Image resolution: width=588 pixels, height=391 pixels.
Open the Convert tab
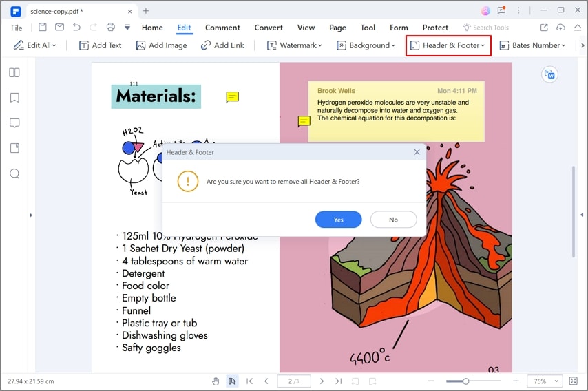click(x=269, y=28)
